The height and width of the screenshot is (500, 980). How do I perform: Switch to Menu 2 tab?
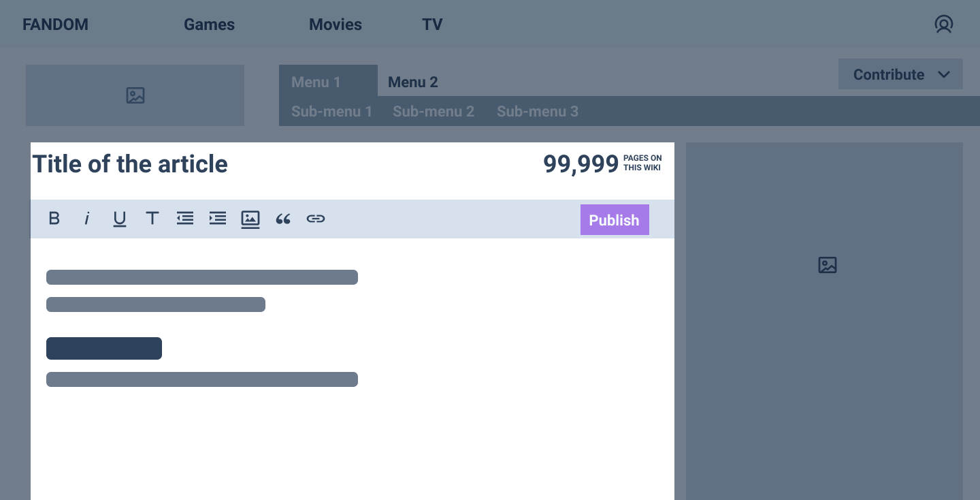click(x=413, y=82)
